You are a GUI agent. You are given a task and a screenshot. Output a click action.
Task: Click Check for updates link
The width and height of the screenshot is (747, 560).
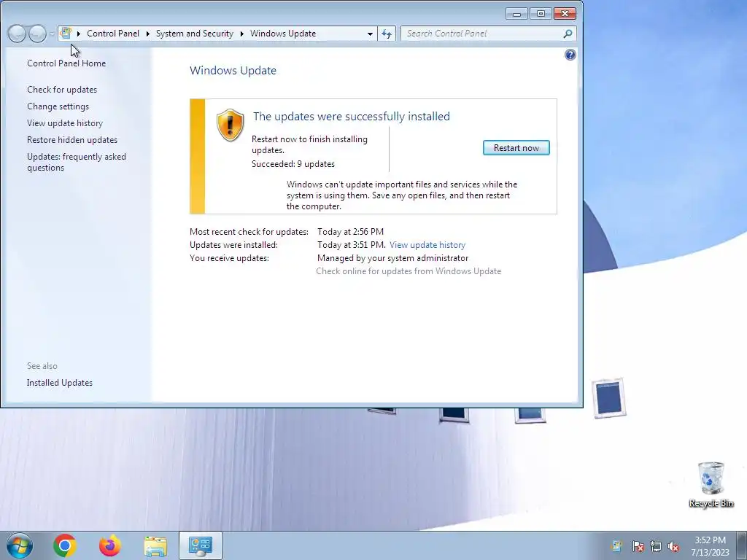point(62,90)
